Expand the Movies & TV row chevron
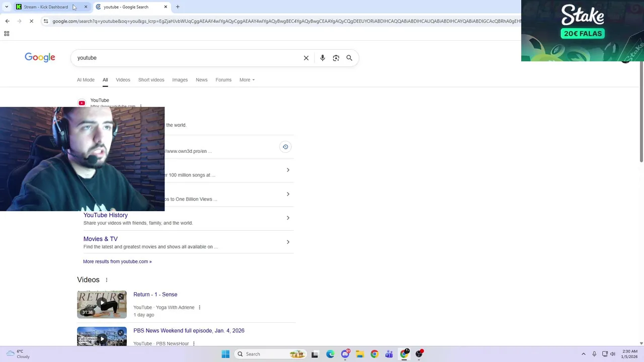This screenshot has height=362, width=644. [x=288, y=242]
